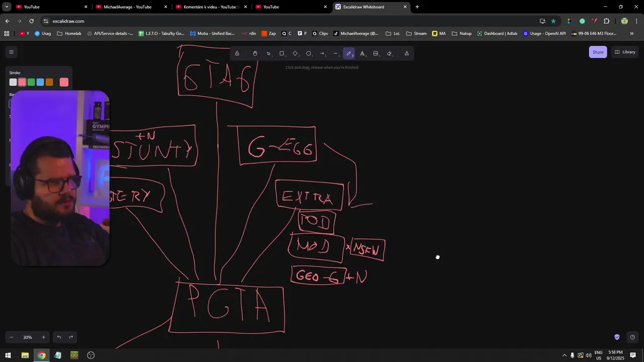
Task: Zoom out with the minus button
Action: [11, 337]
